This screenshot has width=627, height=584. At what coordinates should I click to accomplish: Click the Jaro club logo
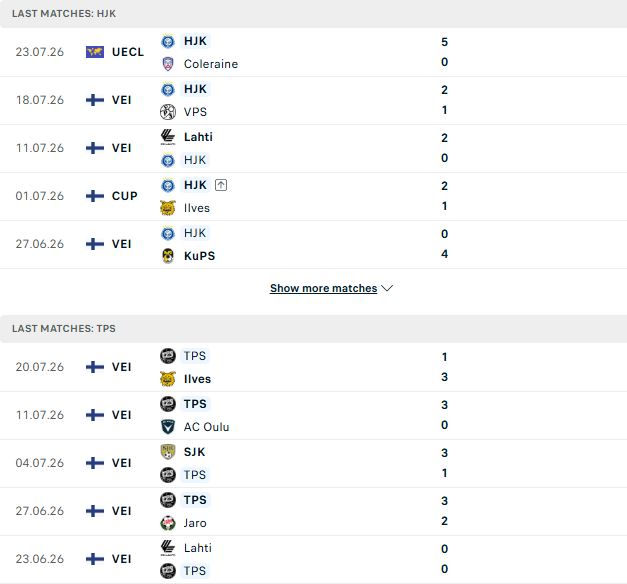168,523
